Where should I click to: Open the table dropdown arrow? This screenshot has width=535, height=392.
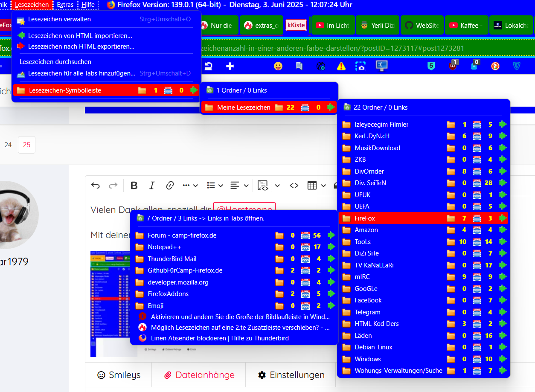point(323,186)
